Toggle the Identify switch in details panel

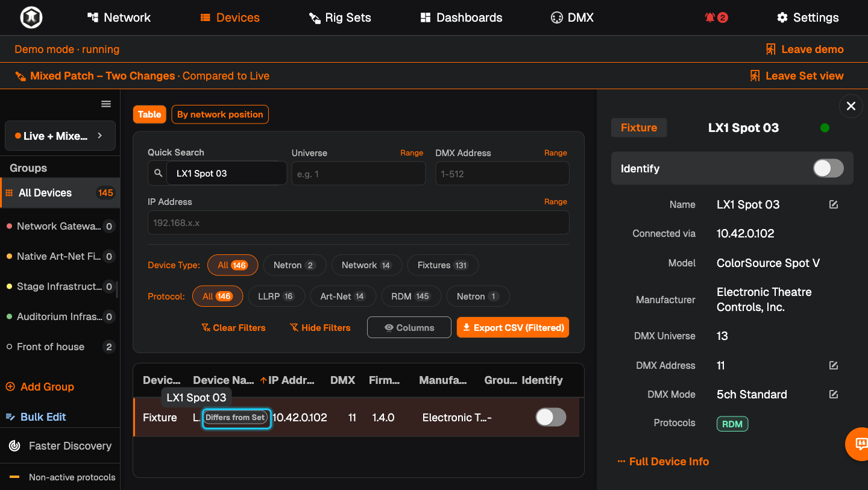click(828, 168)
